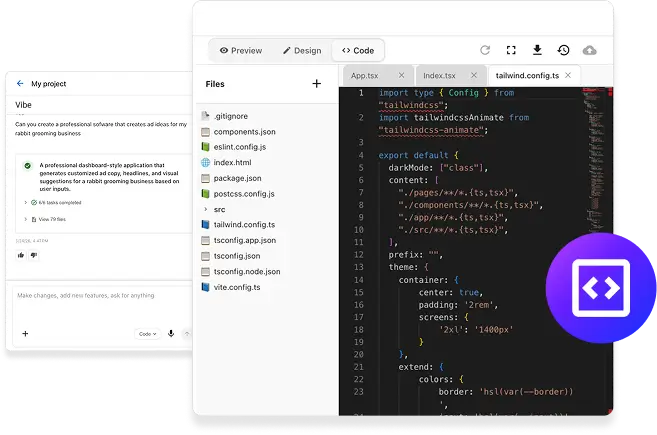Click the My project title
657x435 pixels.
(49, 84)
